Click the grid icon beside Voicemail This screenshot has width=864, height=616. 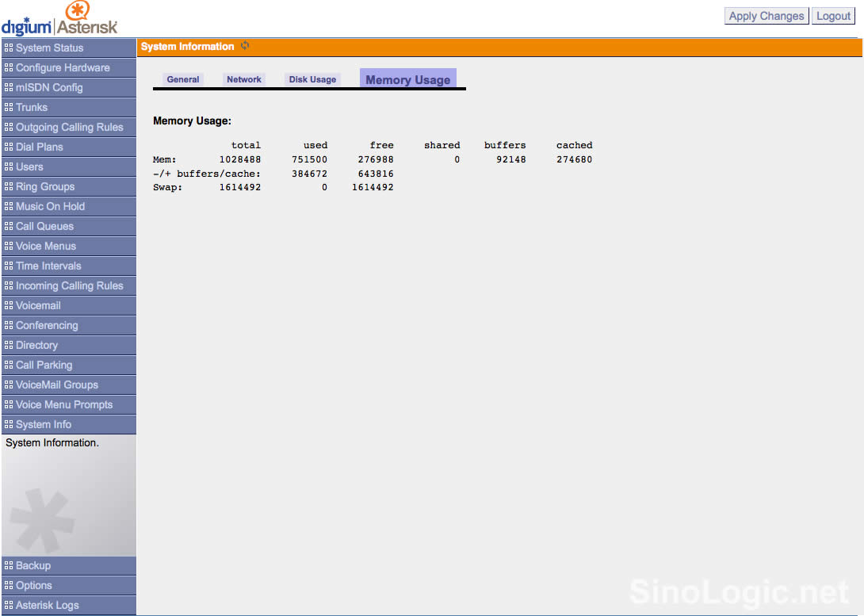(x=9, y=305)
